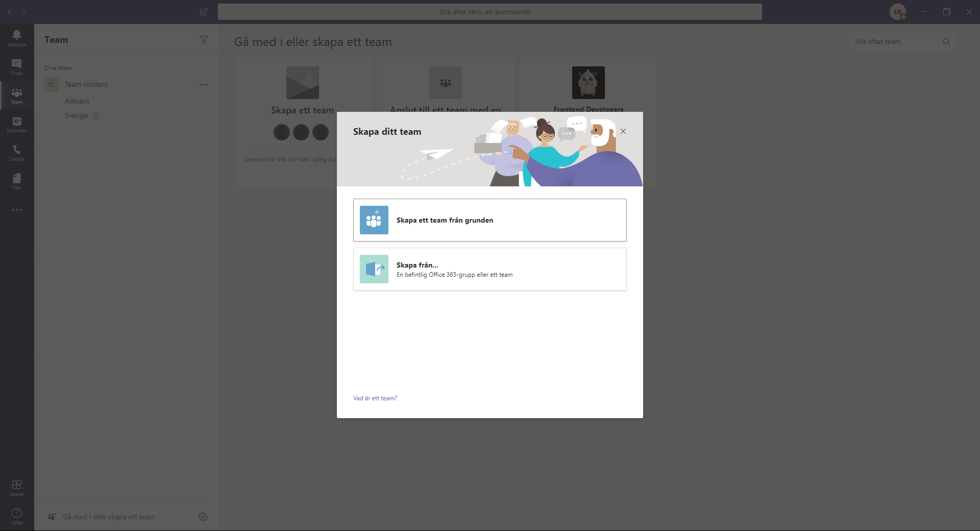Open the Kalender sidebar icon

(16, 124)
